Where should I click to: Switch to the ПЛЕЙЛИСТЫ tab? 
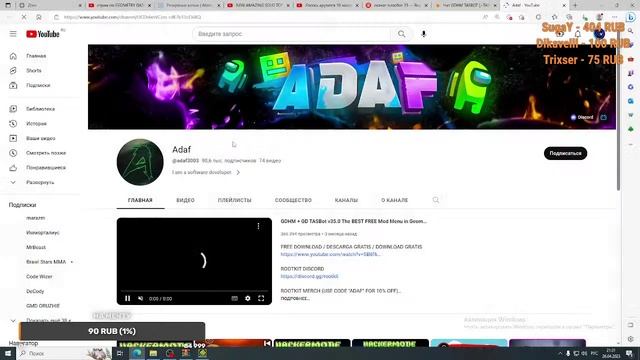[235, 200]
